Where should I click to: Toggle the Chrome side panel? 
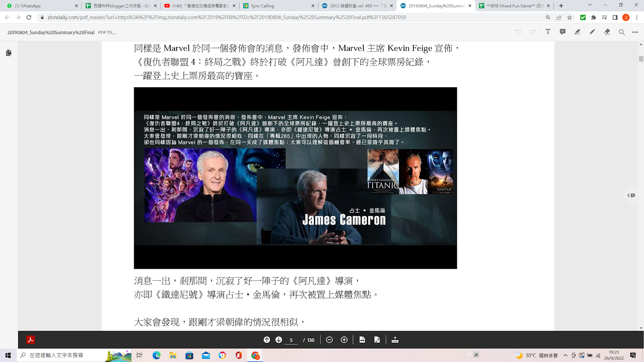[615, 17]
